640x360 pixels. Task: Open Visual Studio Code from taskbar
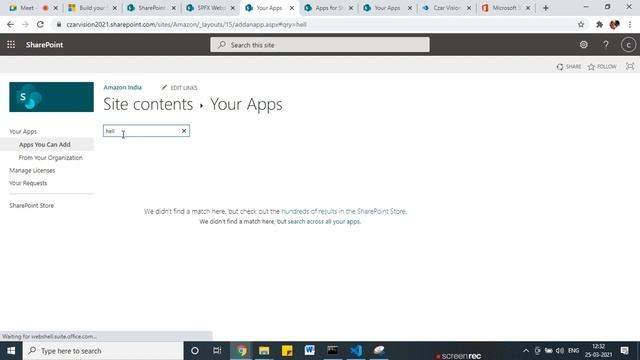point(356,351)
